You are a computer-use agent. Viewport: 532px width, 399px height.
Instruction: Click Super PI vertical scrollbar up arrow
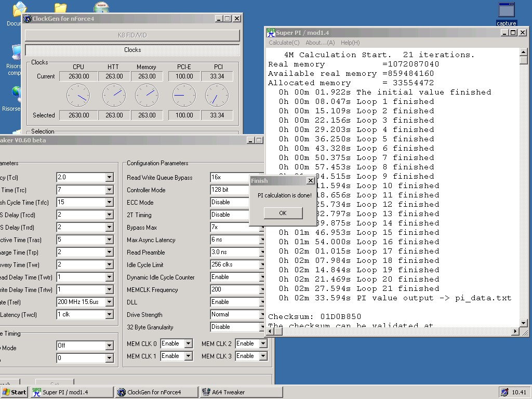tap(524, 52)
